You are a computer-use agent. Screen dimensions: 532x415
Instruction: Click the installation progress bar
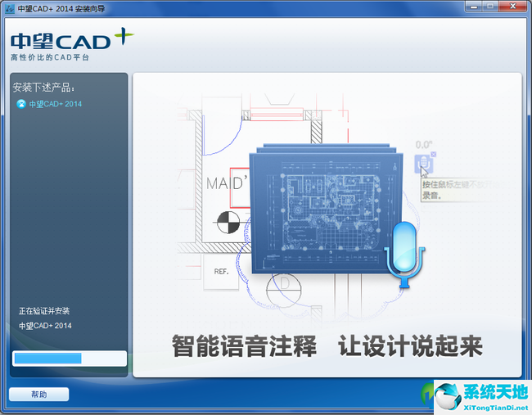pos(70,359)
